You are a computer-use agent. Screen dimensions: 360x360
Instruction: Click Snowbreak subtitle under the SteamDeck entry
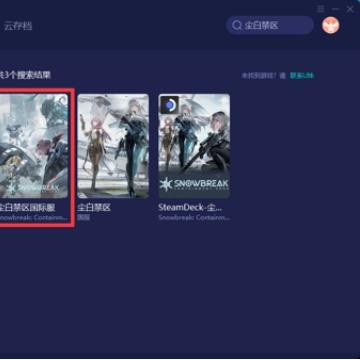pos(194,218)
